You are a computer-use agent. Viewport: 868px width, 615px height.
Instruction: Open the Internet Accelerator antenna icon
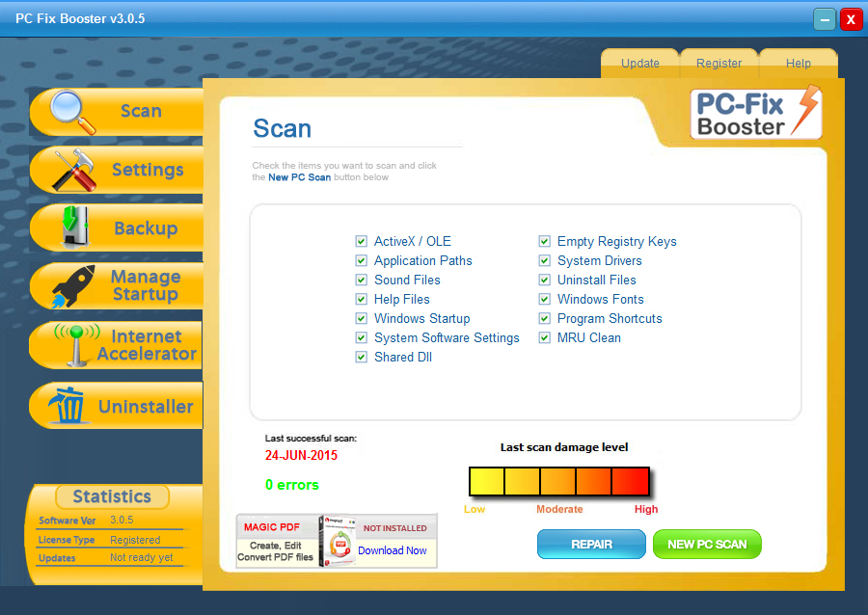tap(75, 345)
